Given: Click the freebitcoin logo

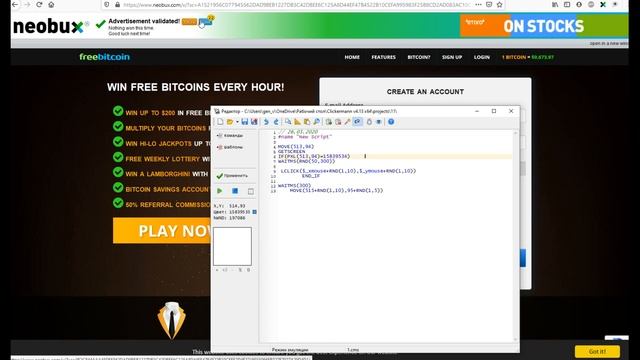Looking at the screenshot, I should [x=104, y=57].
